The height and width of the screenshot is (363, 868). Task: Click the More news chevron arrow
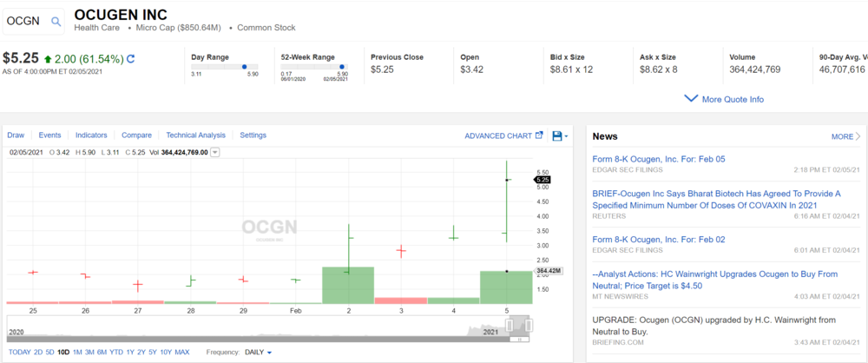[x=858, y=136]
